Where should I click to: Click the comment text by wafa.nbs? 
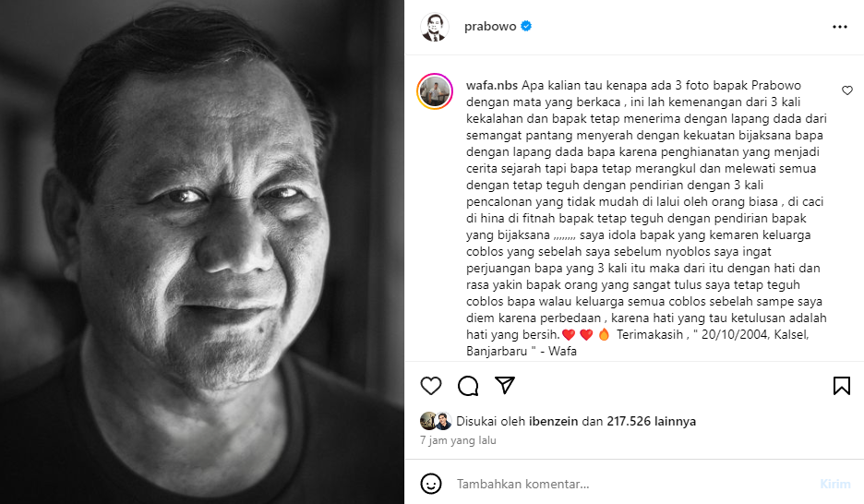(646, 218)
